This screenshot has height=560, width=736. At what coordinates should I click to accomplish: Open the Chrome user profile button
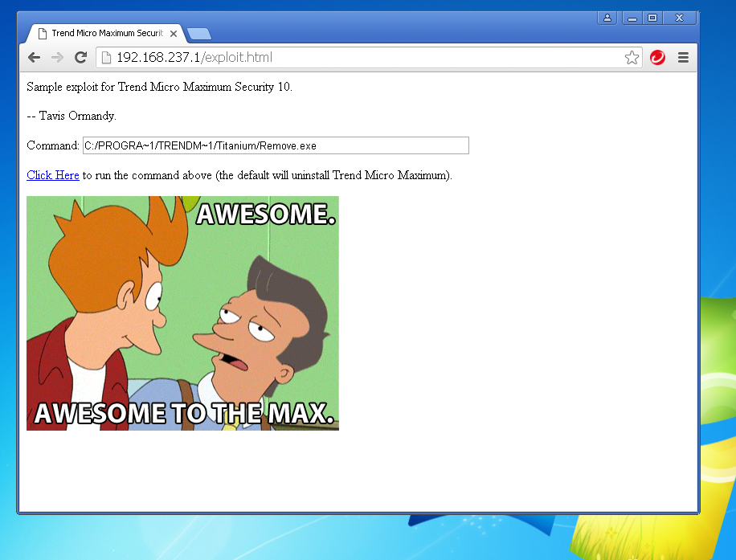[607, 18]
